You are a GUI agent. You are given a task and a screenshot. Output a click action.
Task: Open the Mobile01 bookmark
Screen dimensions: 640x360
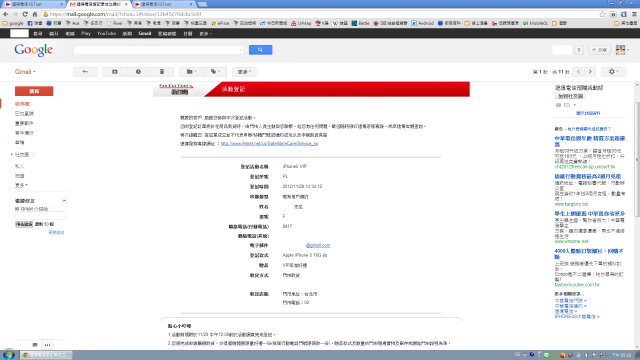click(x=535, y=23)
